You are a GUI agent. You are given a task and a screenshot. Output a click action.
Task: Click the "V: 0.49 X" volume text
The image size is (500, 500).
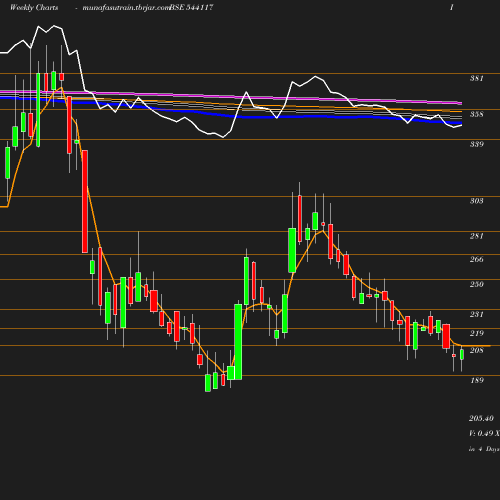[x=484, y=433]
